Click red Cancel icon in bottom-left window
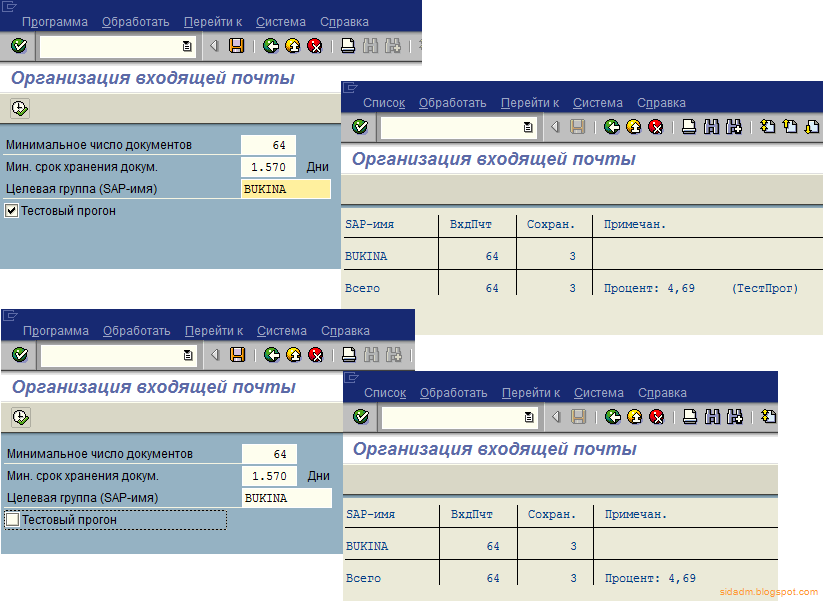Image resolution: width=824 pixels, height=601 pixels. tap(316, 355)
